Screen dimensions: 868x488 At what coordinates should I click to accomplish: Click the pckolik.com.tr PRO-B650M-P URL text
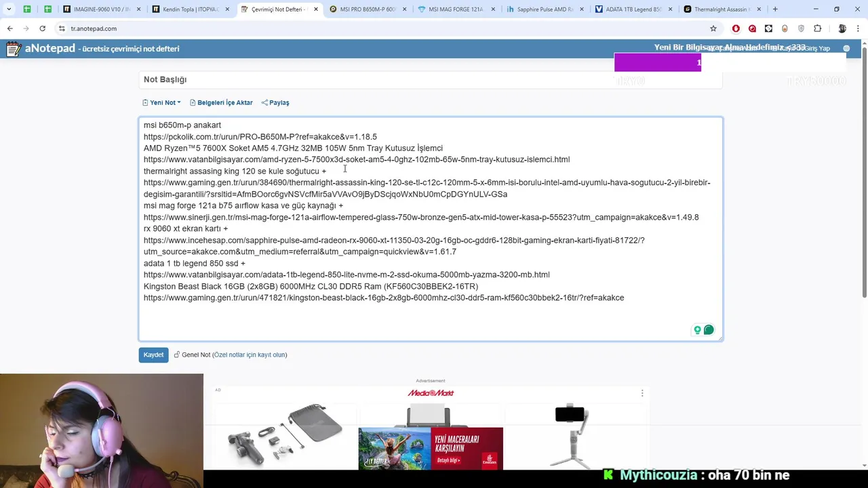tap(260, 136)
